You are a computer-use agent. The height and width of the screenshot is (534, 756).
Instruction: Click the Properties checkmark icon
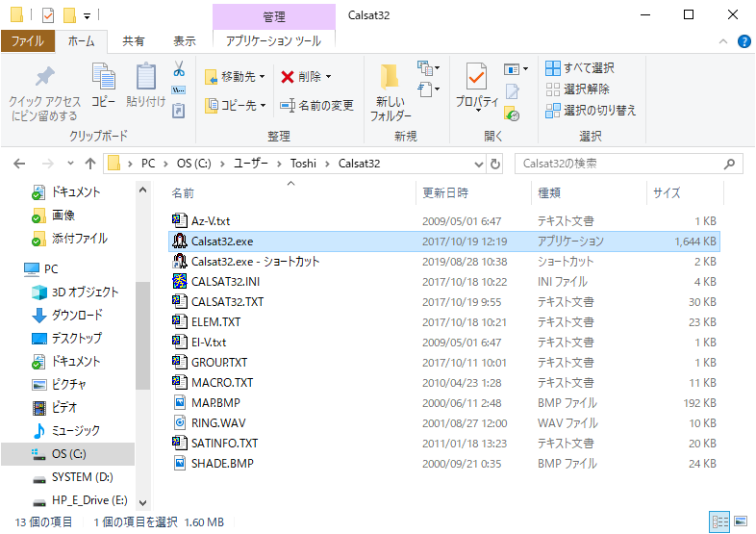pos(476,76)
